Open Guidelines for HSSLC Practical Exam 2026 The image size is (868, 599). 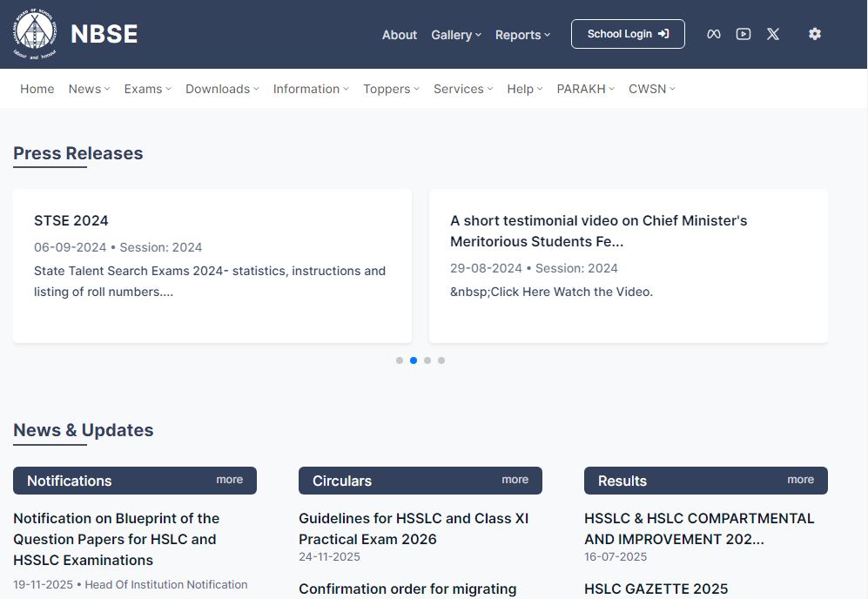pyautogui.click(x=414, y=528)
